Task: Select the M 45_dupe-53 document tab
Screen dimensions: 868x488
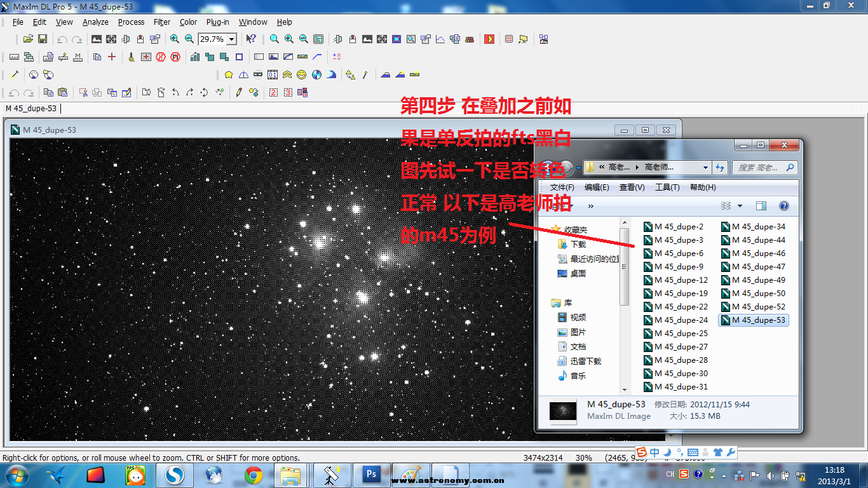Action: 31,109
